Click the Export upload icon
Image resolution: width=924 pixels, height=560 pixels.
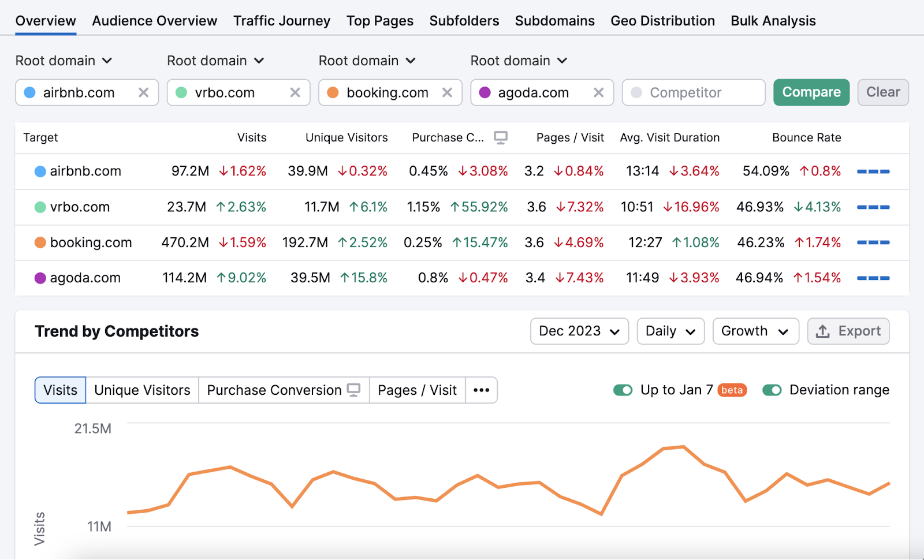pos(822,331)
